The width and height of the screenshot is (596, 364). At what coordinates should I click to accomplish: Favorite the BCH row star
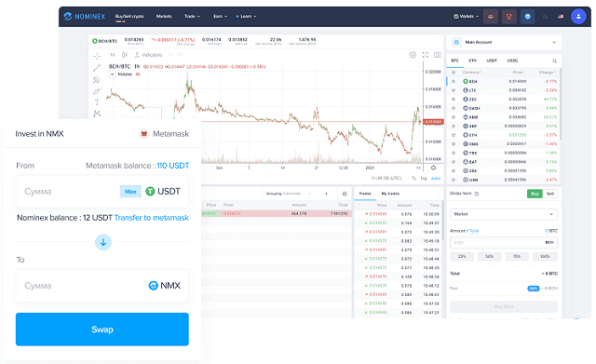[x=454, y=81]
